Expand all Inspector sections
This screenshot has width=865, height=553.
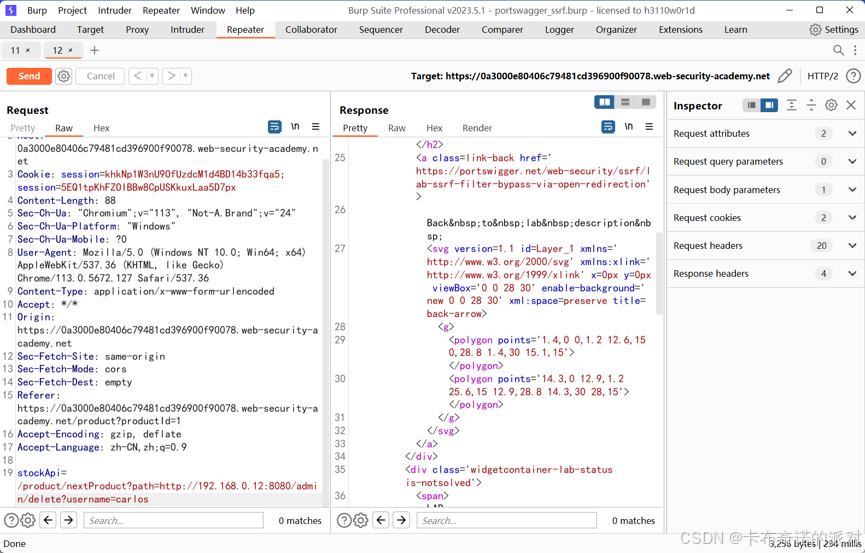pyautogui.click(x=792, y=105)
